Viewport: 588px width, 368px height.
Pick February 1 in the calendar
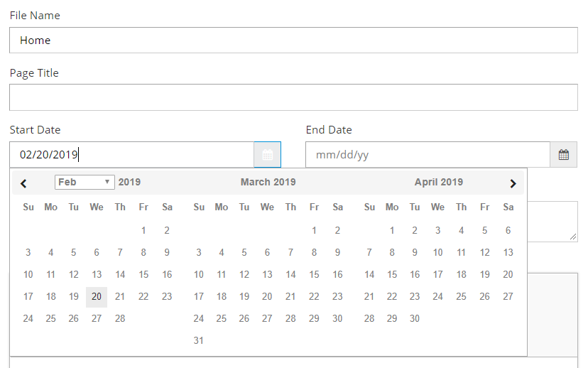(x=143, y=230)
